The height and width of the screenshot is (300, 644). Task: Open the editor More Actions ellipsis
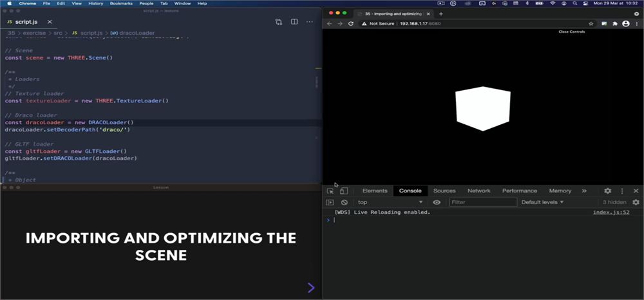pyautogui.click(x=310, y=22)
